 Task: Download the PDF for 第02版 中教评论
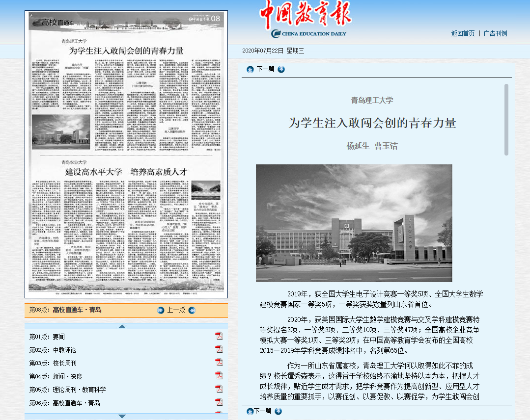pos(219,349)
